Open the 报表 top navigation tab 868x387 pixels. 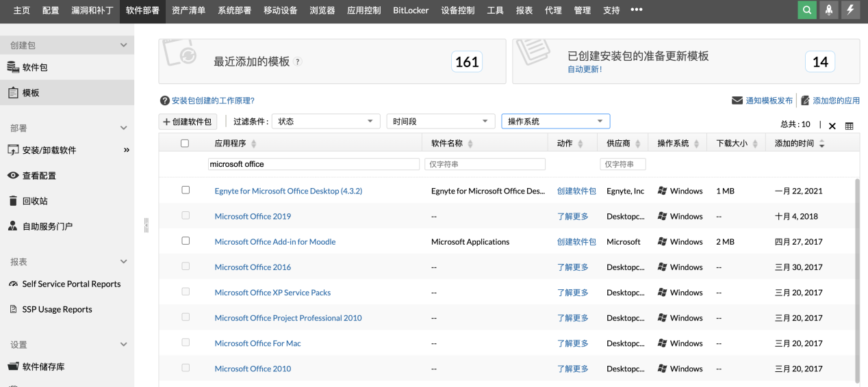pos(524,10)
